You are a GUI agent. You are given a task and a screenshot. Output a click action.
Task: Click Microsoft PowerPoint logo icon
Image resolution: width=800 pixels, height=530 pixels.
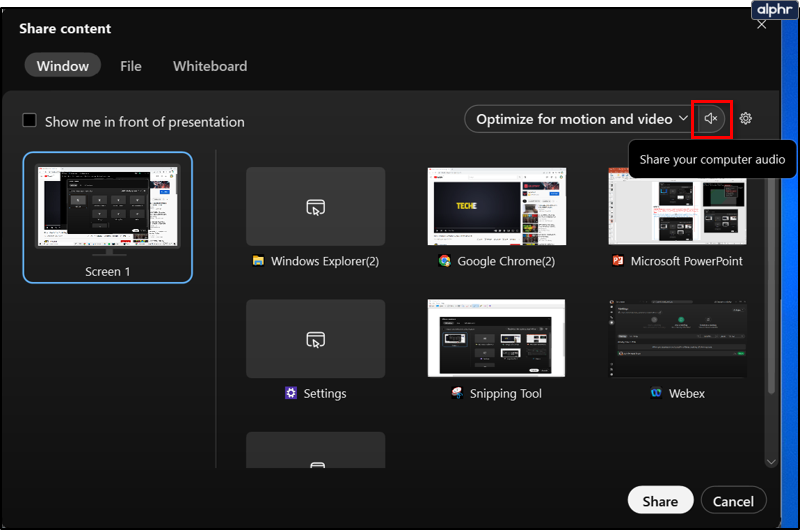pos(618,261)
